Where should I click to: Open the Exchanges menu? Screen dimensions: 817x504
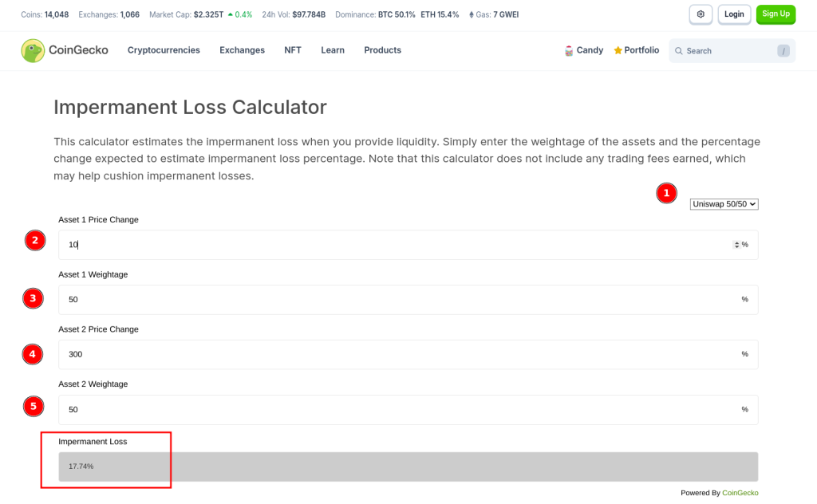242,50
